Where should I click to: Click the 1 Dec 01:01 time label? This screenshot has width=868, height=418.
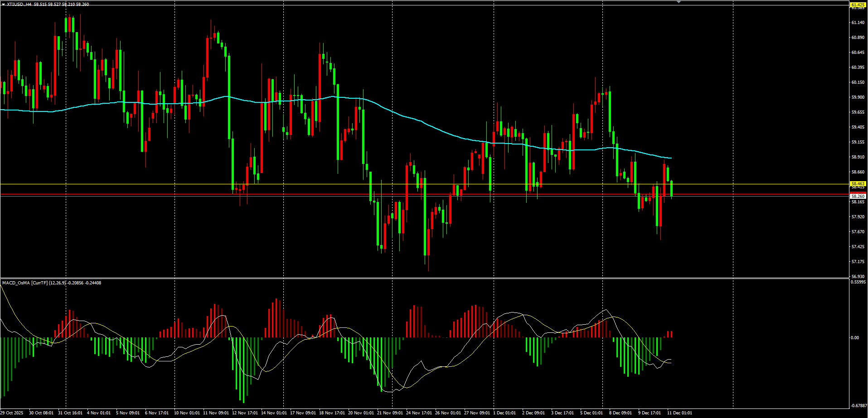tap(504, 413)
